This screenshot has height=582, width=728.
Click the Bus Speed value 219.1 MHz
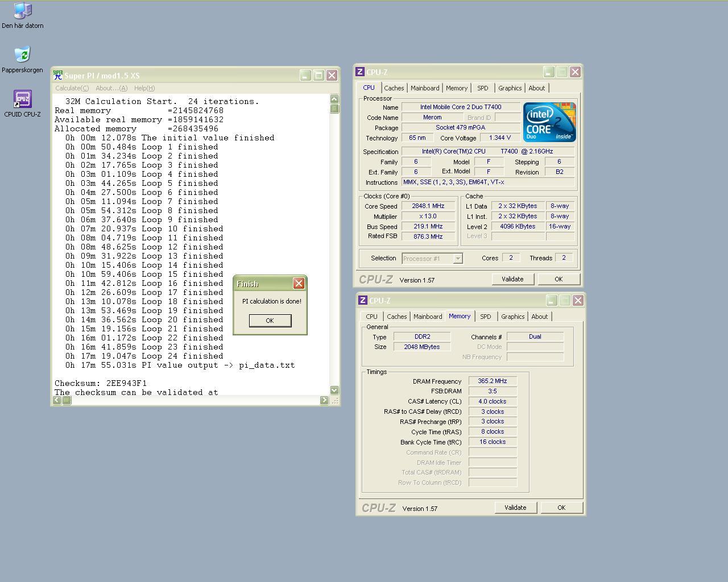click(x=428, y=226)
